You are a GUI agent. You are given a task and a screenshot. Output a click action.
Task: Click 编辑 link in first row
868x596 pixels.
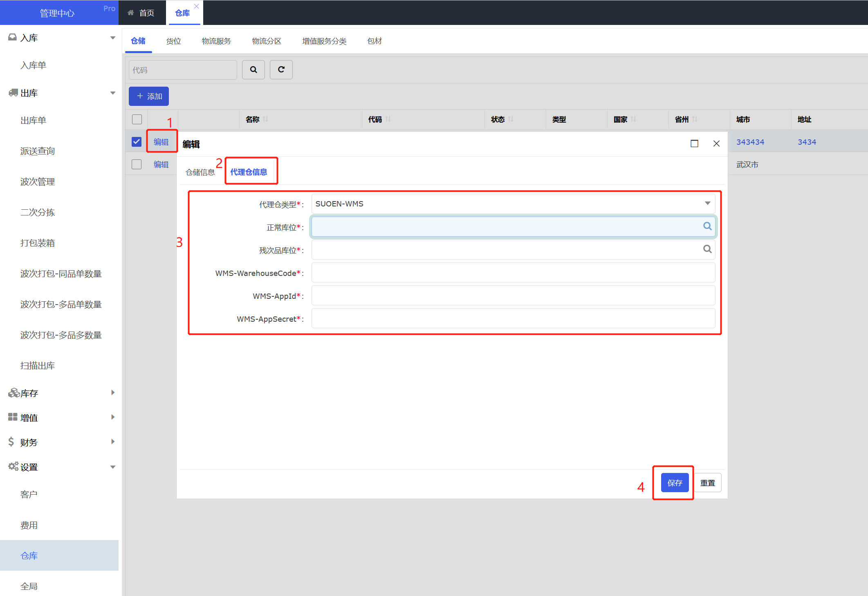161,142
